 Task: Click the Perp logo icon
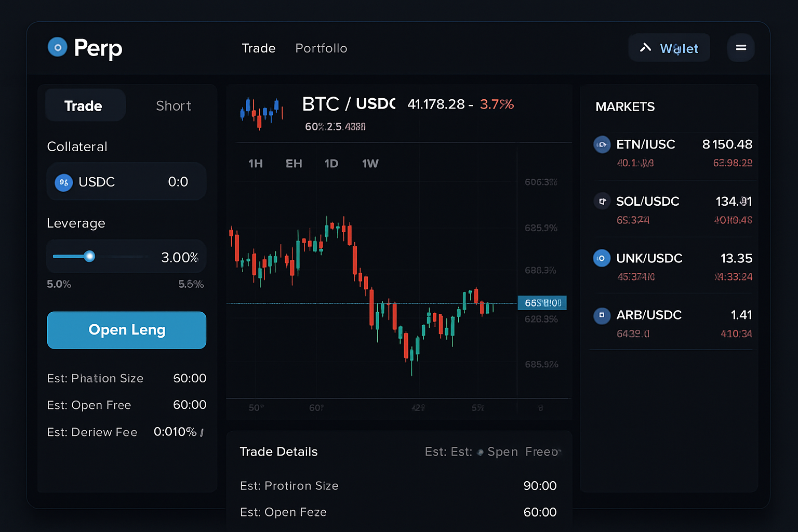tap(57, 47)
